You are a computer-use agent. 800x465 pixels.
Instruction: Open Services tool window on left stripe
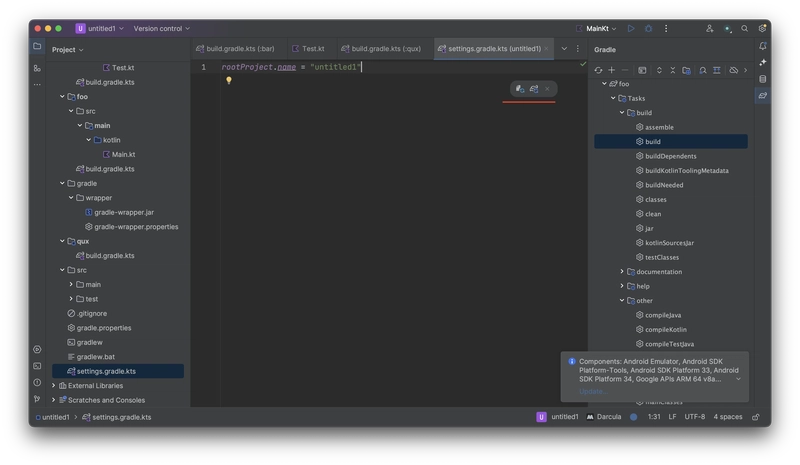[37, 349]
